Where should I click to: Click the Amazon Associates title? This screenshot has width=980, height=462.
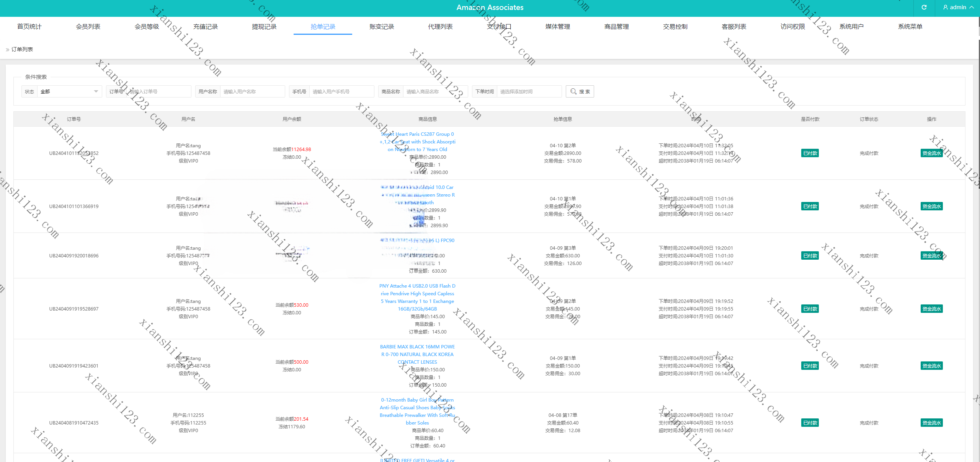pyautogui.click(x=490, y=7)
